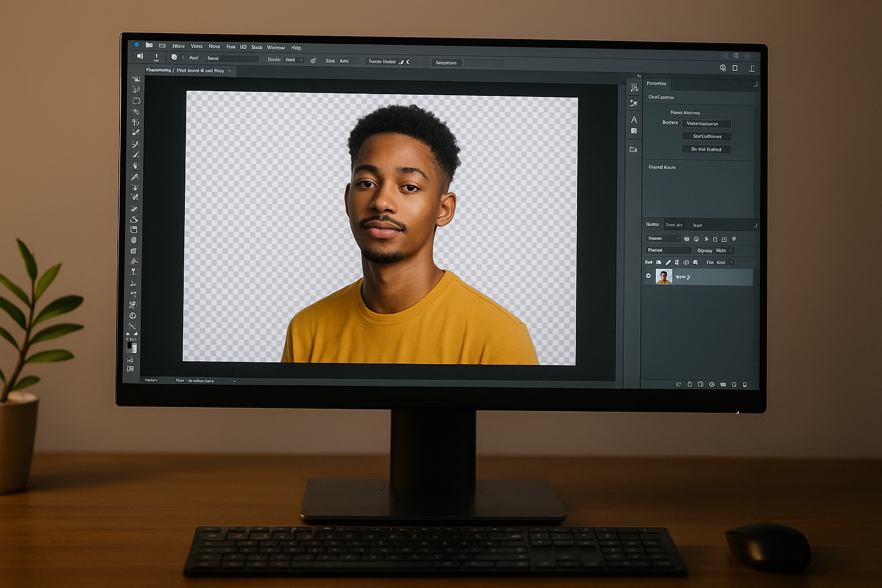Open the Window menu

[276, 47]
